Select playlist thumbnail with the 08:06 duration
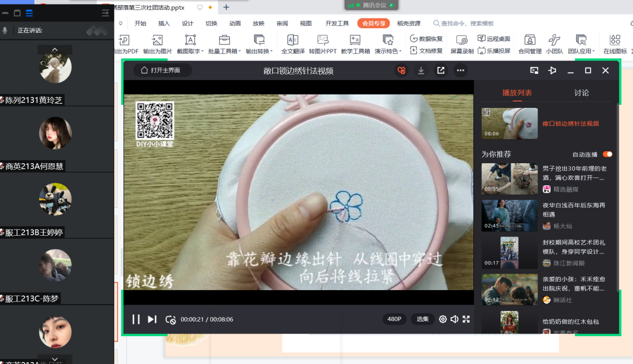This screenshot has width=633, height=364. (x=509, y=123)
